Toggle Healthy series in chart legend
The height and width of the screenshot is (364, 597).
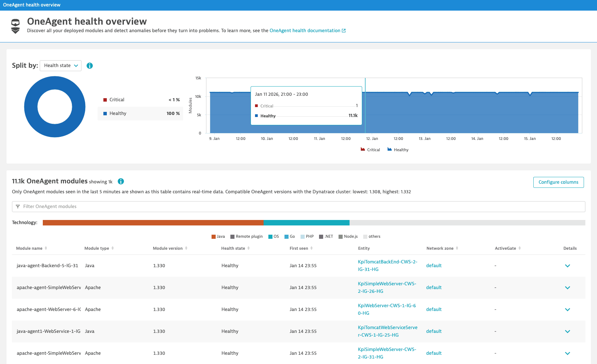398,150
